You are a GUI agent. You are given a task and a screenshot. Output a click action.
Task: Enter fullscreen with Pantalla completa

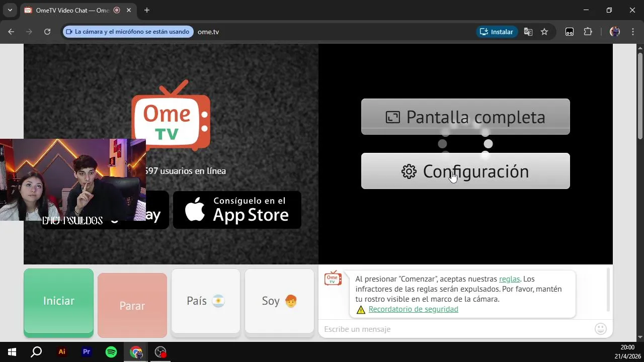(465, 117)
